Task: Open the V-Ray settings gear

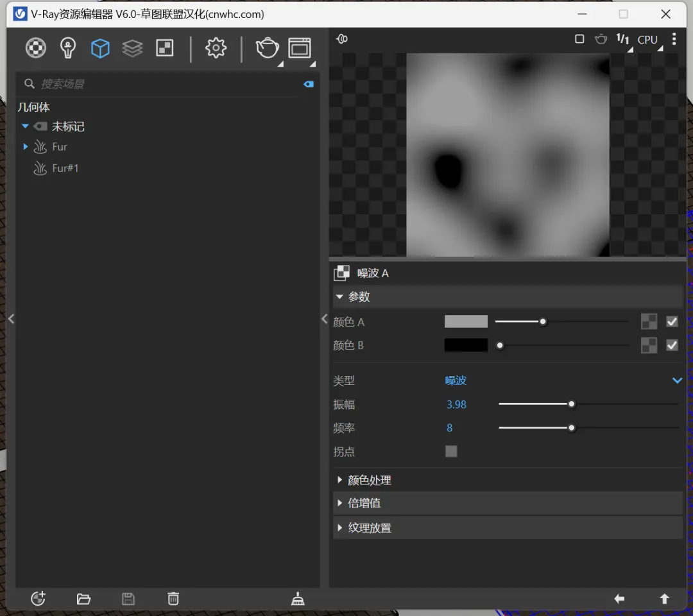Action: click(x=216, y=48)
